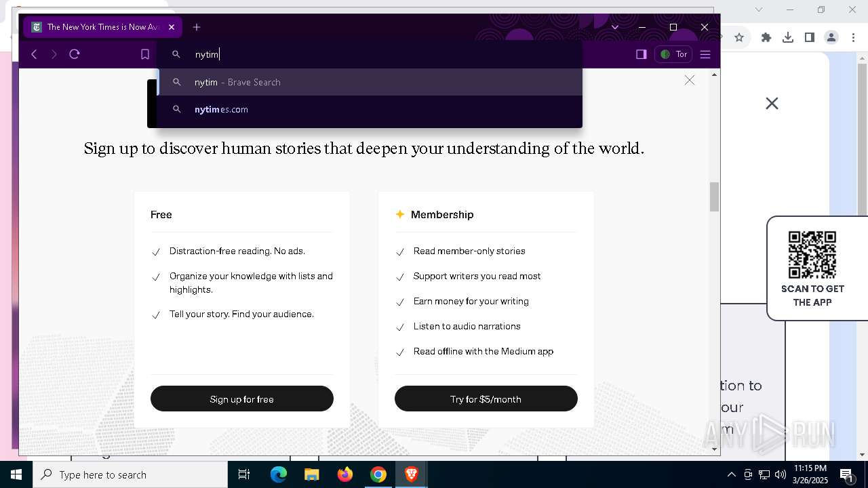Screen dimensions: 868x488
Task: Click the QR code image
Action: tap(812, 255)
